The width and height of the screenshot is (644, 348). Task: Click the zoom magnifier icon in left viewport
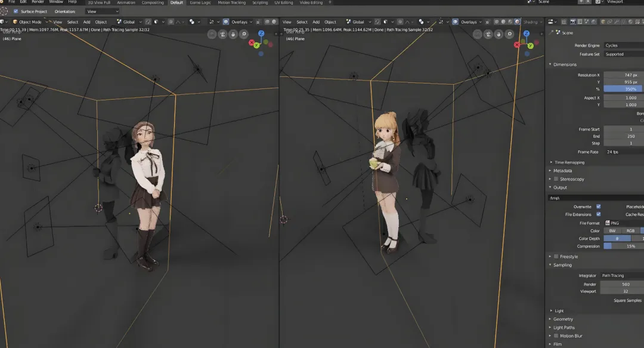click(x=244, y=34)
